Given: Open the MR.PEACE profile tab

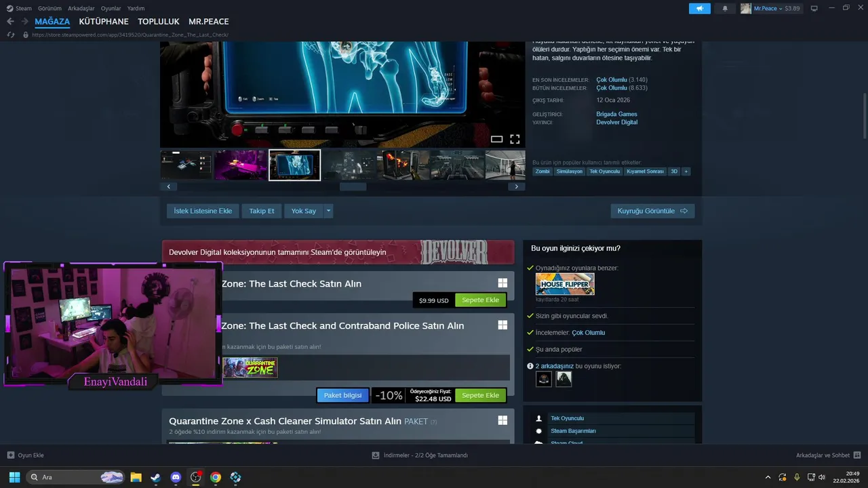Looking at the screenshot, I should pos(209,22).
